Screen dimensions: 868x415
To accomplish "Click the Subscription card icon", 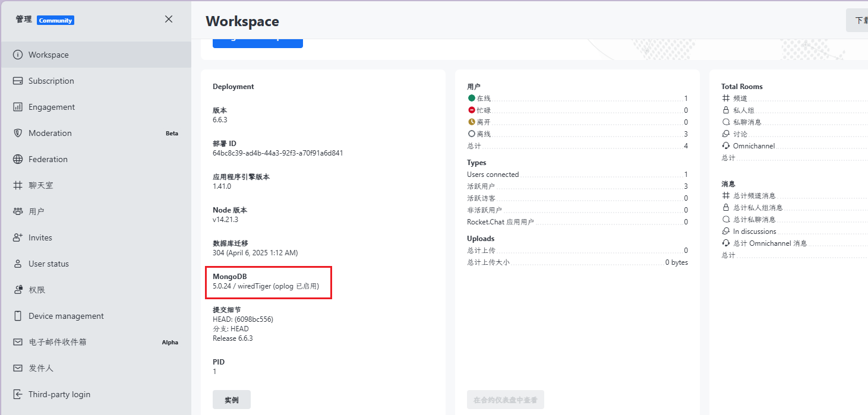I will [18, 81].
